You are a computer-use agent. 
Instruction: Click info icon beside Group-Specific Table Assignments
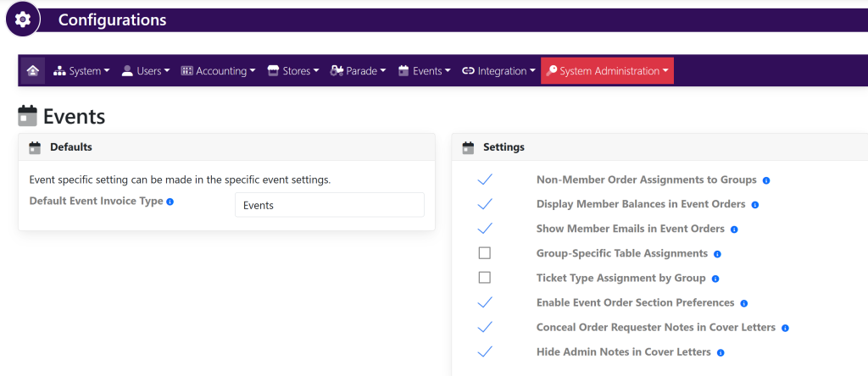(x=717, y=254)
